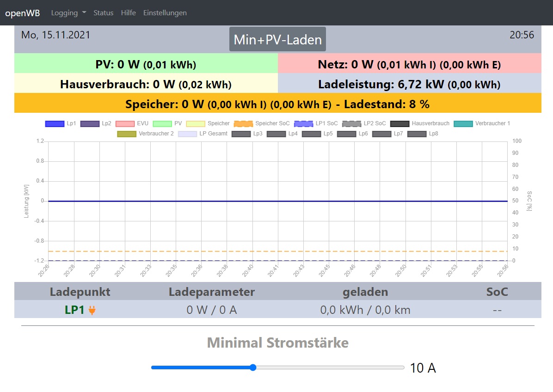Image resolution: width=553 pixels, height=392 pixels.
Task: Click the openWB brand link
Action: click(x=22, y=13)
